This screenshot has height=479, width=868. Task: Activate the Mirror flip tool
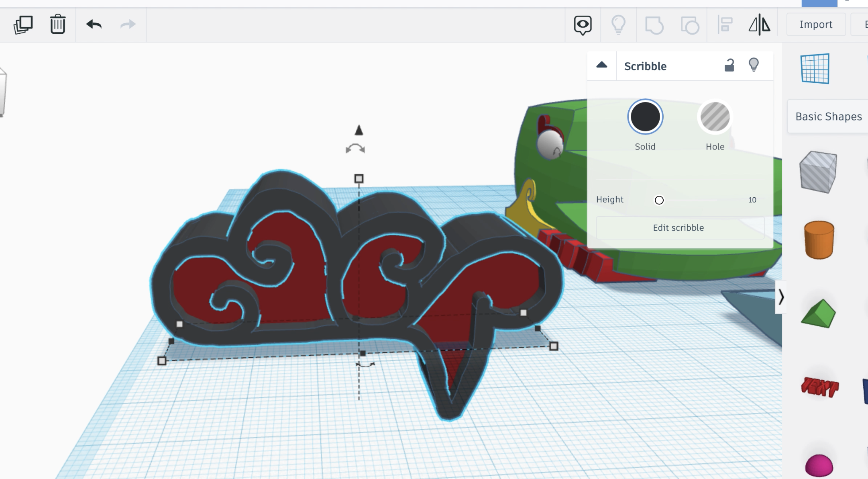[760, 25]
